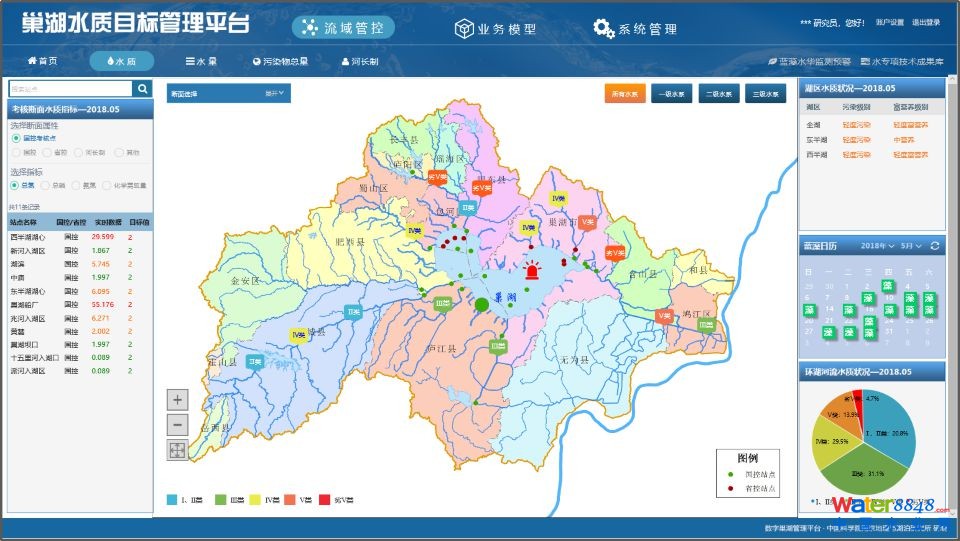Open the 河长制 tab
The image size is (960, 541).
tap(359, 61)
